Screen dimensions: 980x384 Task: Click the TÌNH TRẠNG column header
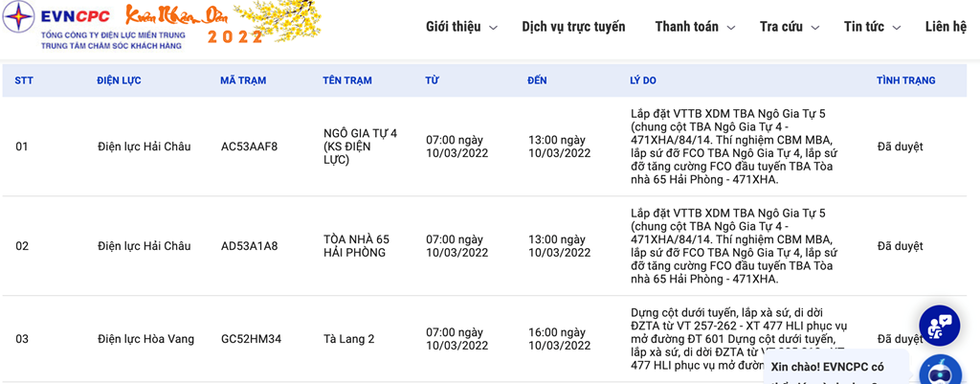[905, 80]
